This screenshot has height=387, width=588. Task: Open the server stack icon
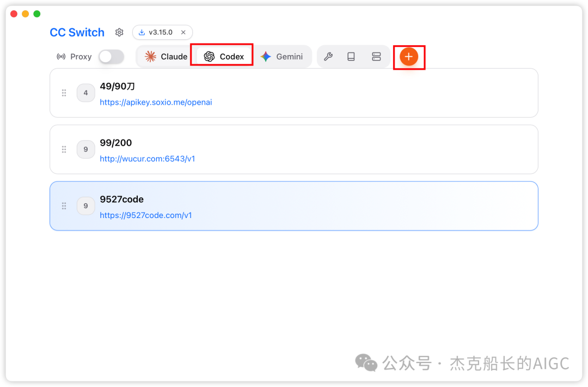click(376, 57)
